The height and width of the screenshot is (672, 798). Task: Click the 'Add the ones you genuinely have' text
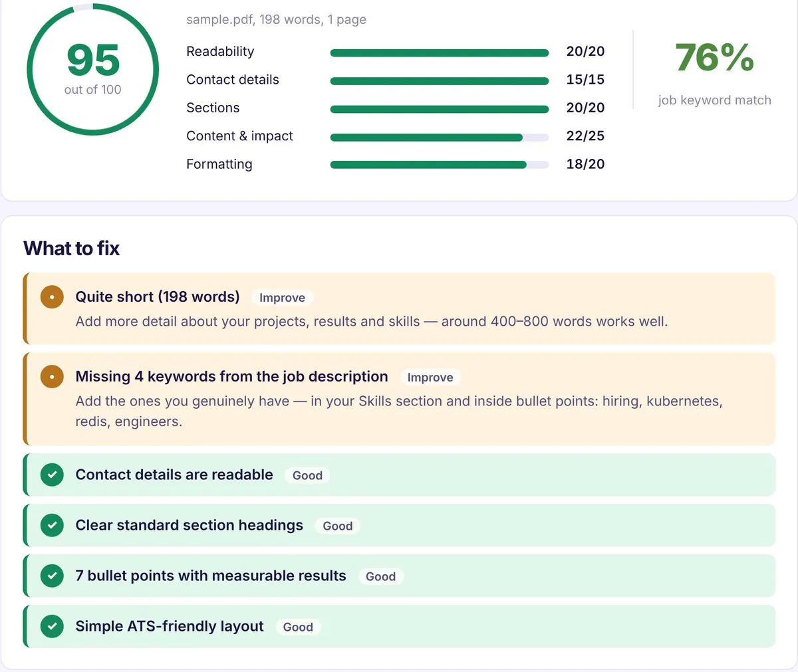[399, 411]
